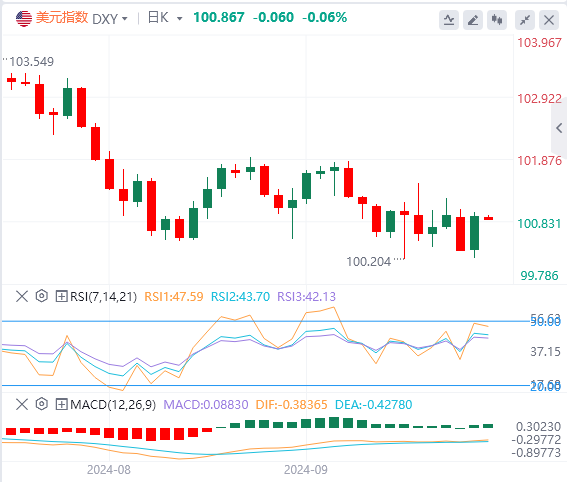
Task: Expand the MACD panel plus box
Action: pos(61,404)
